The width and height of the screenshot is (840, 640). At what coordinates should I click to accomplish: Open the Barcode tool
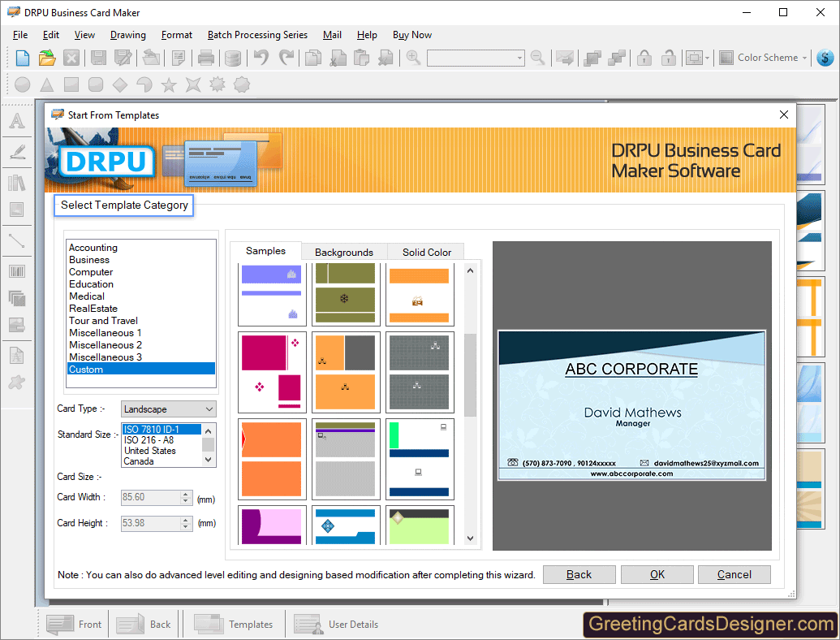pyautogui.click(x=17, y=270)
